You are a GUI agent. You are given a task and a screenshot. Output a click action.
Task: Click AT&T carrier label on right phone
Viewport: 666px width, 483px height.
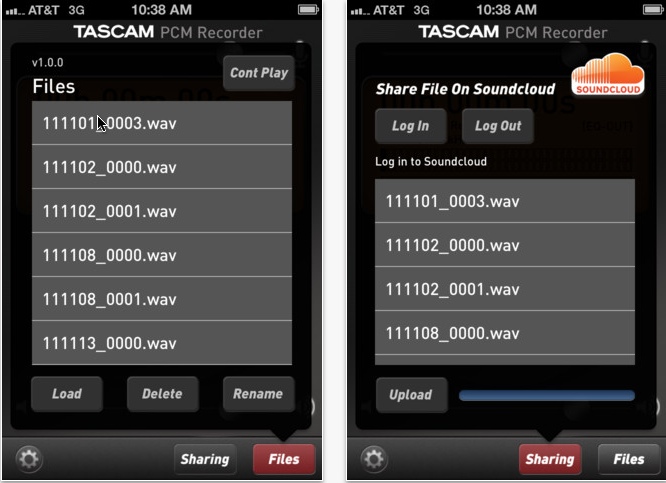coord(389,10)
